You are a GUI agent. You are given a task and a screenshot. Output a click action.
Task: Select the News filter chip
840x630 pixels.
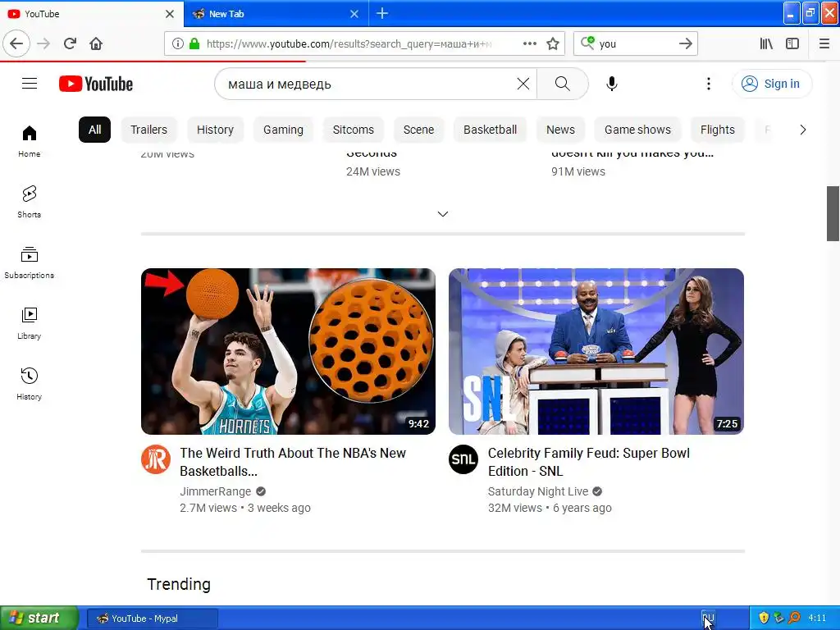560,130
